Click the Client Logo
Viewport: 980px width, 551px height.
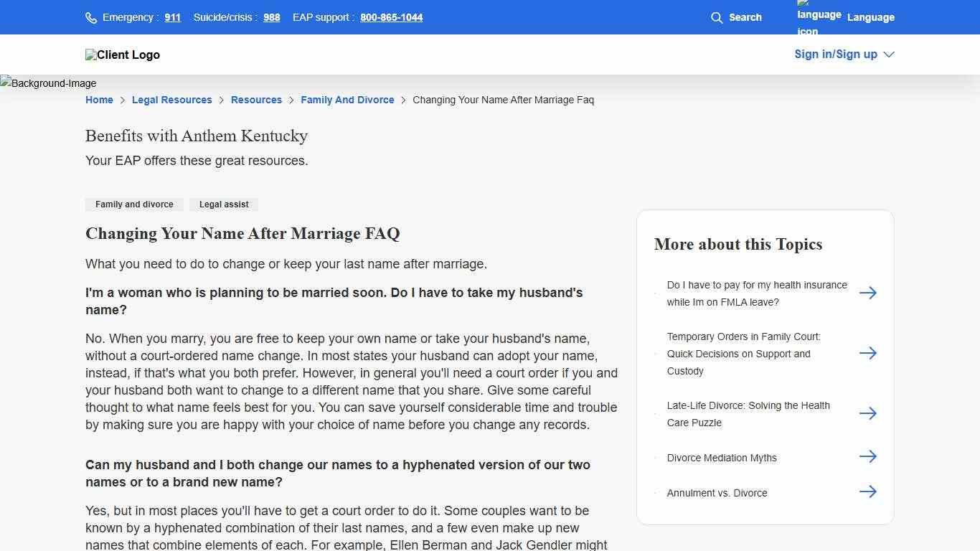pos(122,55)
